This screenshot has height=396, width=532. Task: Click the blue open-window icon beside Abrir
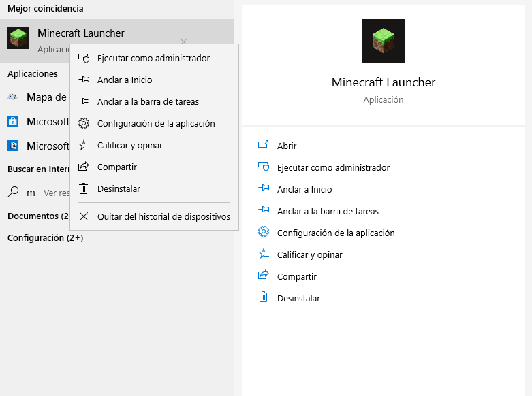(264, 145)
